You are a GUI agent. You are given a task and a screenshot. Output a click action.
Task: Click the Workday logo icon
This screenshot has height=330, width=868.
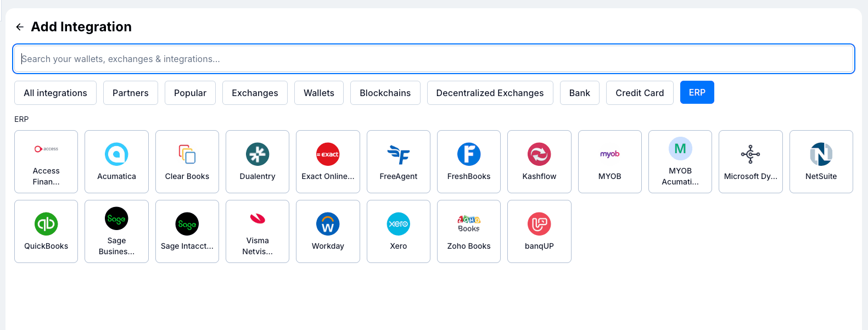pyautogui.click(x=328, y=224)
